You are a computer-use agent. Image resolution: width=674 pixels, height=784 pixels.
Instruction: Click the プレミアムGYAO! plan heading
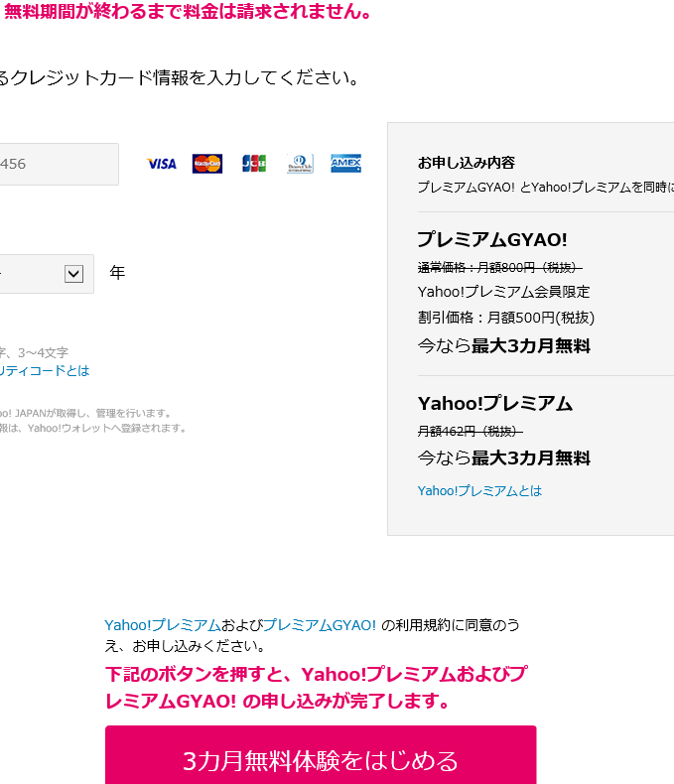pyautogui.click(x=492, y=239)
